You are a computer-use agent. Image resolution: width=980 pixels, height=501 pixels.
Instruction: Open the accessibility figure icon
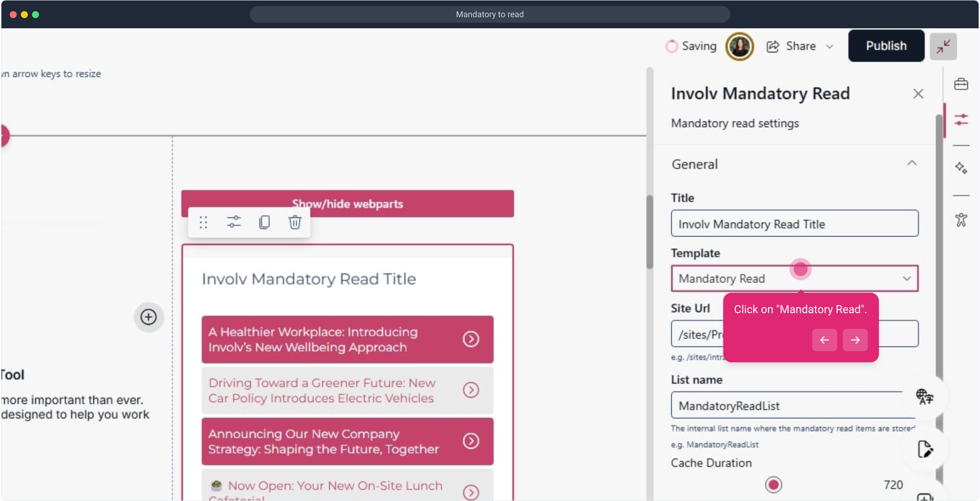tap(961, 219)
